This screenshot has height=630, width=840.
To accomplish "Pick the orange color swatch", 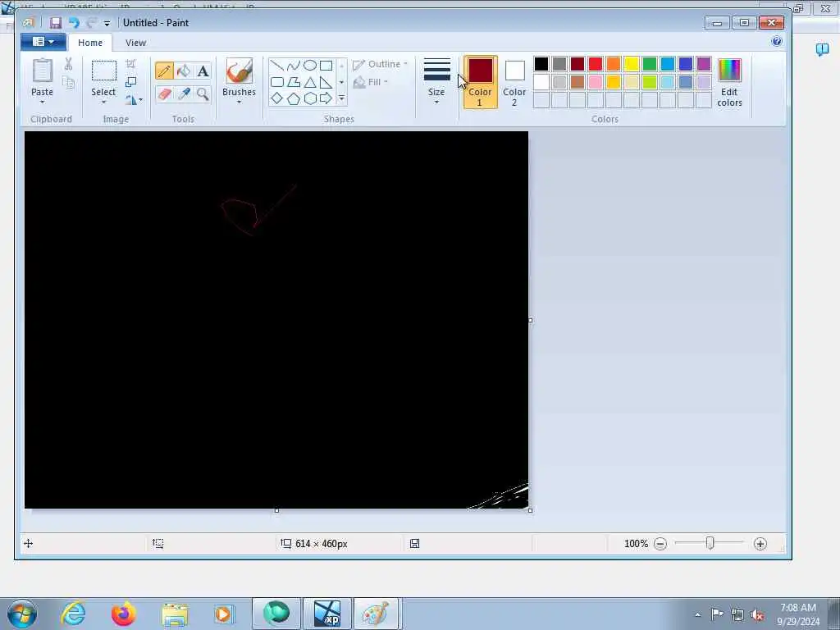I will tap(614, 64).
